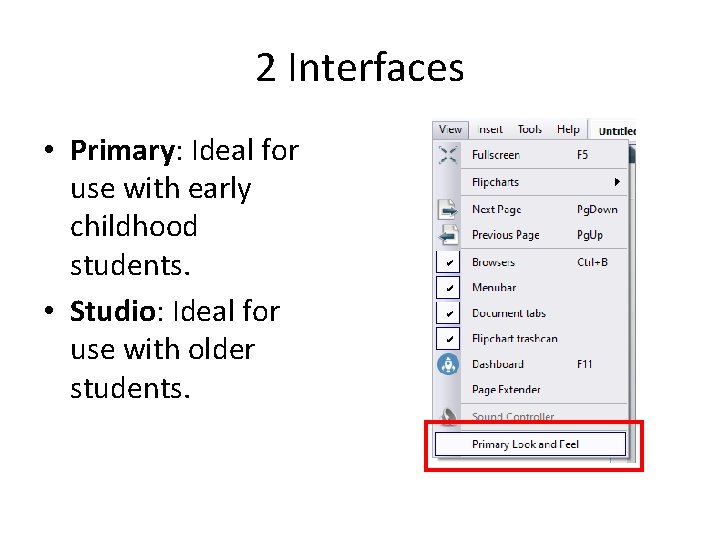
Task: Click the Previous Page icon
Action: (x=448, y=235)
